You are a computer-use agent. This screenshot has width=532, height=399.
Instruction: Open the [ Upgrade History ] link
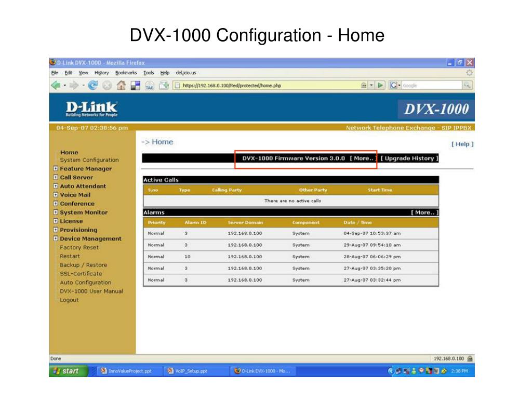pyautogui.click(x=409, y=158)
